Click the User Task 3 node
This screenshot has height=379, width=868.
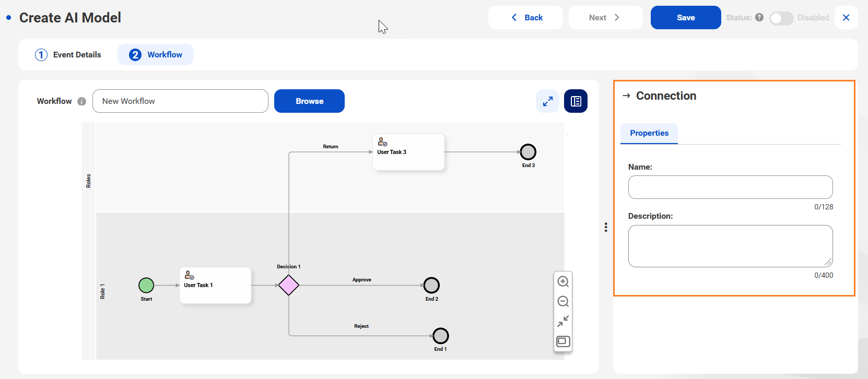tap(408, 152)
